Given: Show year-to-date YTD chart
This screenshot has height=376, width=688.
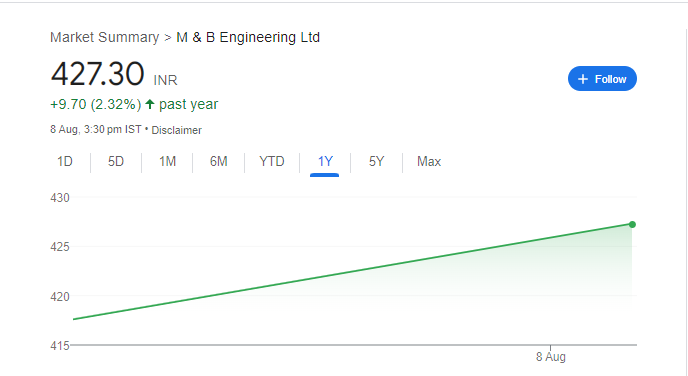Looking at the screenshot, I should coord(272,161).
